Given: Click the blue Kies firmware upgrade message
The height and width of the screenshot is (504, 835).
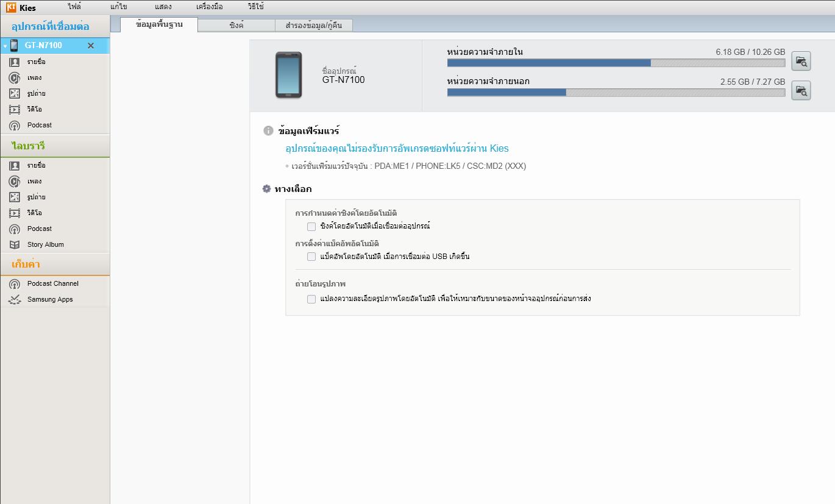Looking at the screenshot, I should 397,148.
